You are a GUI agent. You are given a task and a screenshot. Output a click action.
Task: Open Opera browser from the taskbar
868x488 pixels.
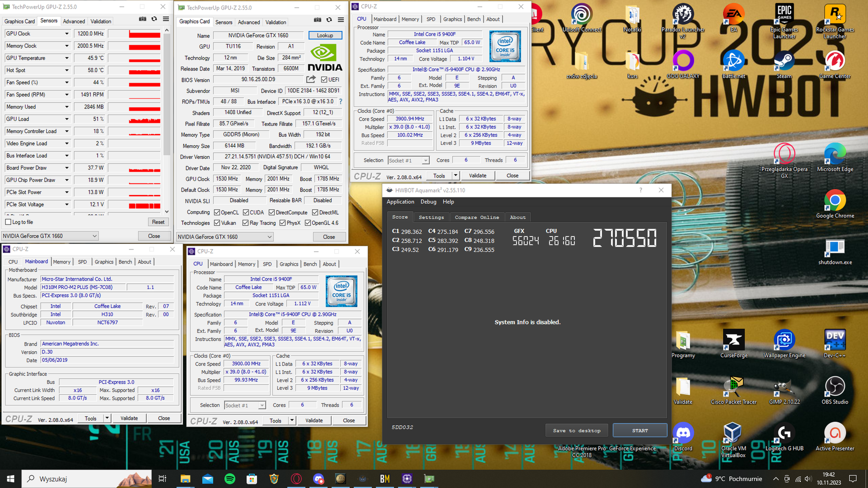pos(296,479)
